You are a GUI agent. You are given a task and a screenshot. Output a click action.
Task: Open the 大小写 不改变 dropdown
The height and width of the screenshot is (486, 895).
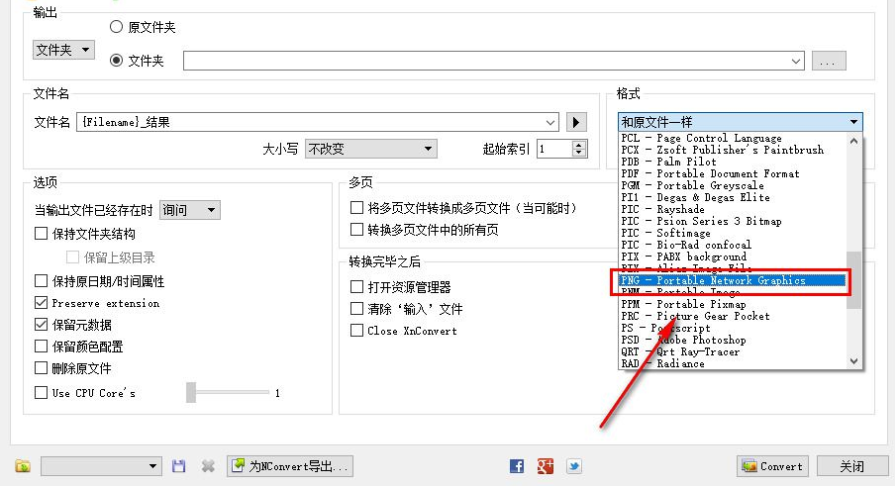(371, 149)
